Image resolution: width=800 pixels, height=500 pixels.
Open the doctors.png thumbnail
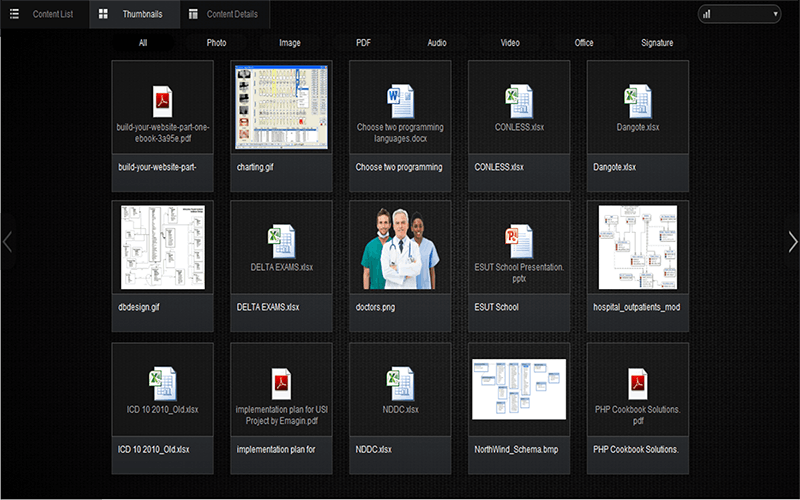click(x=399, y=248)
